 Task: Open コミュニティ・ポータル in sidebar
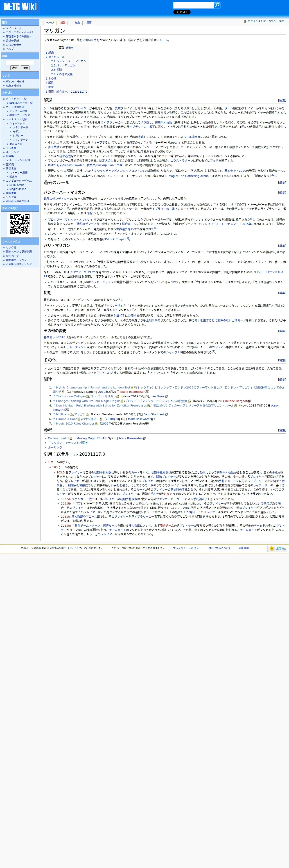point(20,32)
